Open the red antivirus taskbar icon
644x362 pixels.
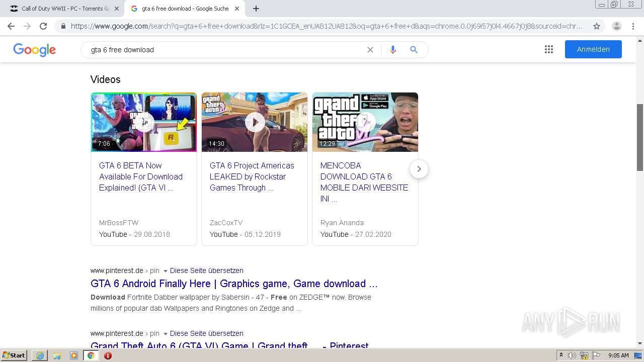108,355
